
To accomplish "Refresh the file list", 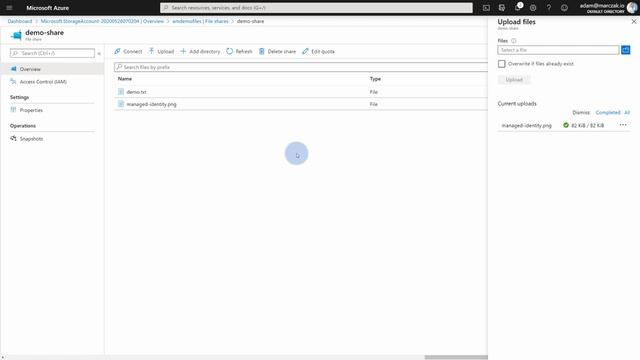I will coord(239,51).
